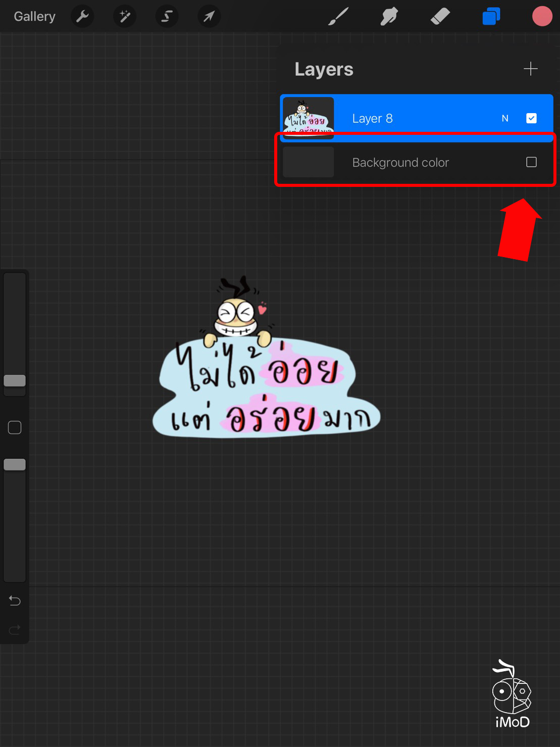Close the Layers panel via layers icon
This screenshot has width=560, height=747.
(491, 17)
